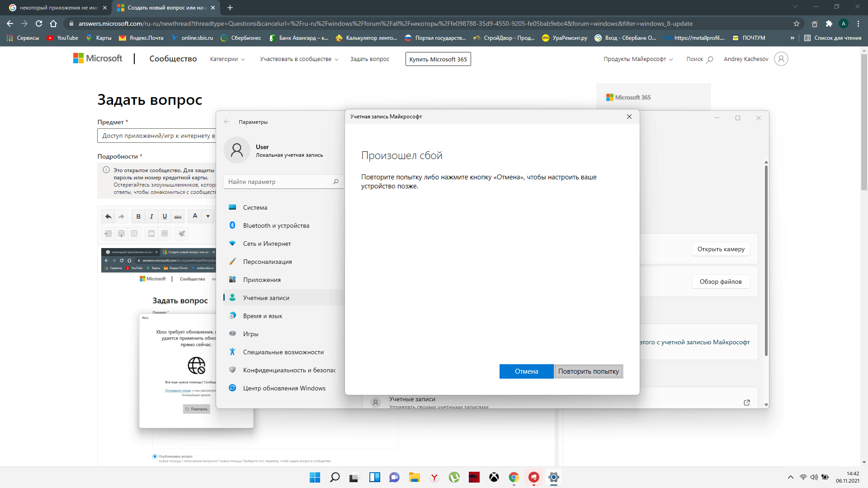Open the font color dropdown arrow
This screenshot has width=868, height=488.
[x=208, y=216]
